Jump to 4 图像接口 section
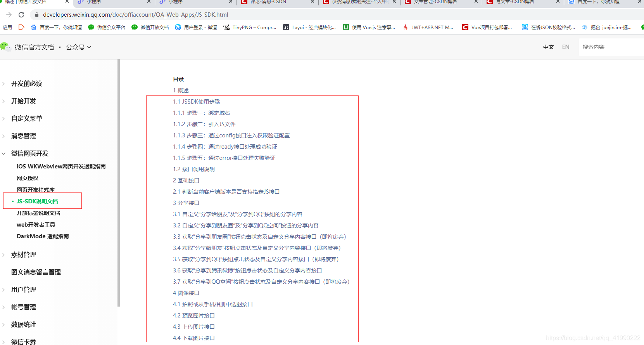644x345 pixels. click(x=186, y=293)
